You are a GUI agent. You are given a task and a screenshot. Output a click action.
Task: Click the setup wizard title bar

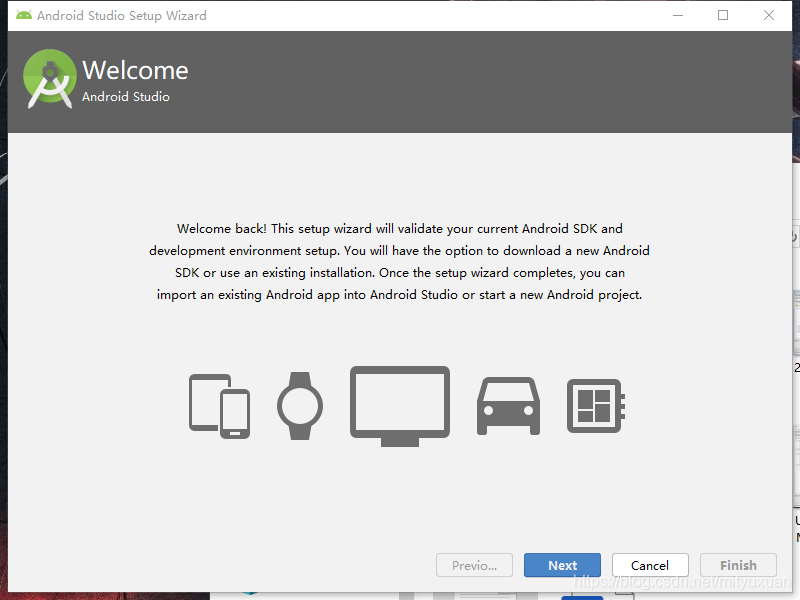click(x=350, y=15)
